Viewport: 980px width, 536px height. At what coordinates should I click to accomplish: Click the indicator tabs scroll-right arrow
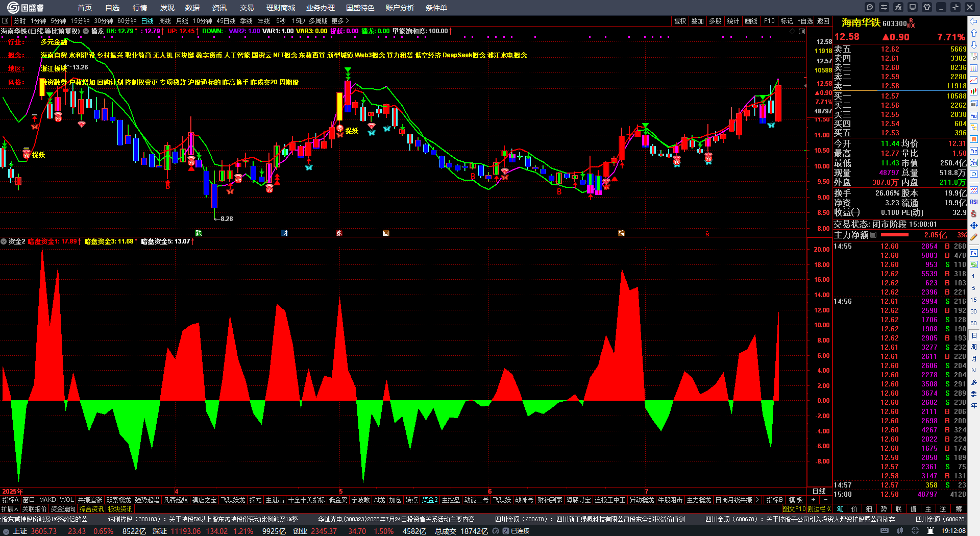(758, 500)
